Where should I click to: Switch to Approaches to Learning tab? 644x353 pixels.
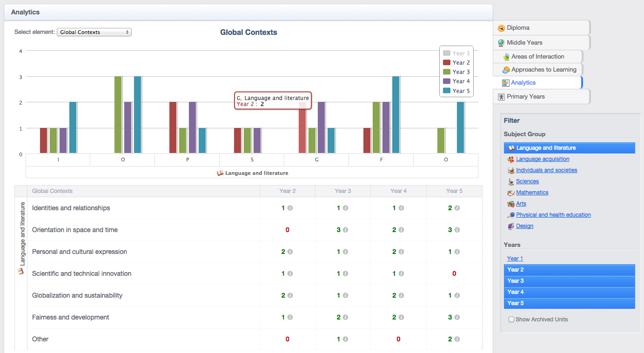(x=538, y=70)
